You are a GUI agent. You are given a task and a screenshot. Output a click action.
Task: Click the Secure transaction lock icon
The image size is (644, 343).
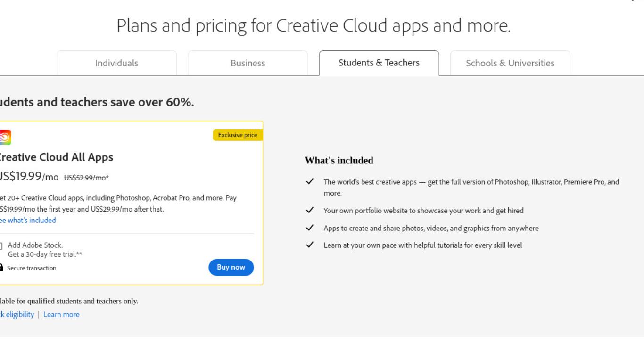[1, 268]
